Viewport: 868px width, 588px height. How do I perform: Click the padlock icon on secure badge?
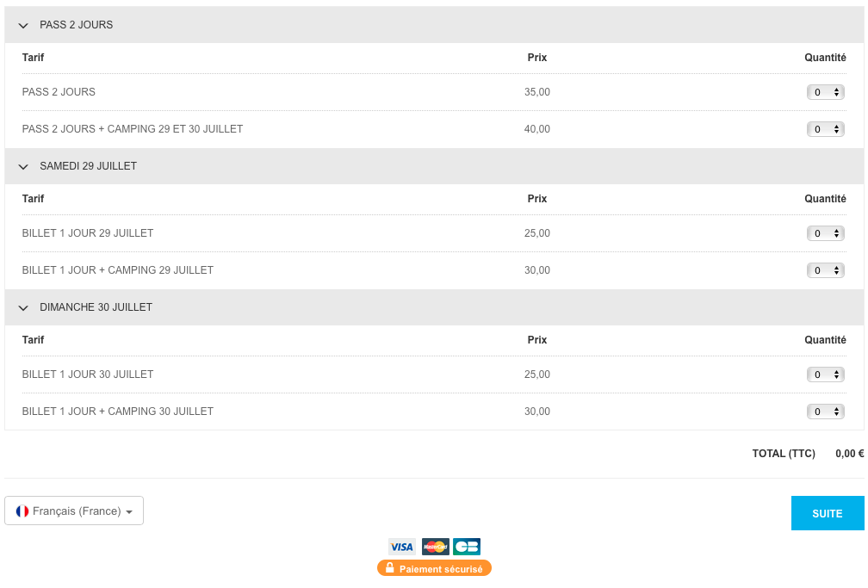[389, 568]
